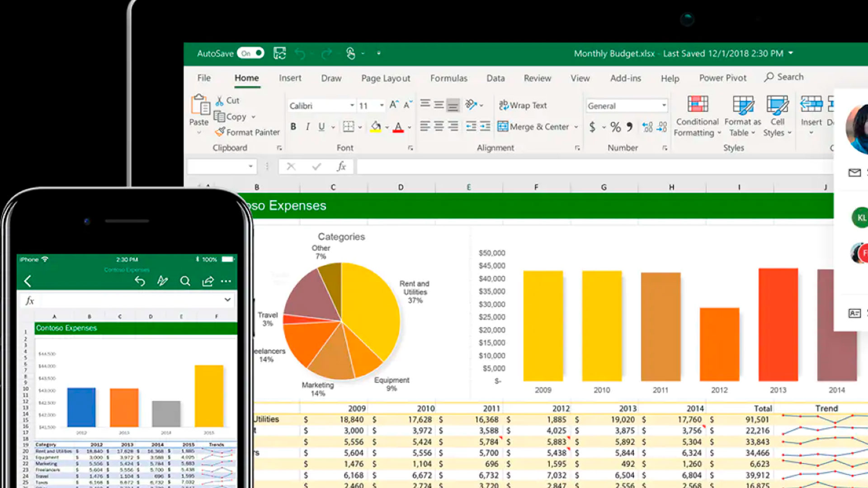This screenshot has height=488, width=868.
Task: Click inside the formula bar field
Action: (x=588, y=166)
